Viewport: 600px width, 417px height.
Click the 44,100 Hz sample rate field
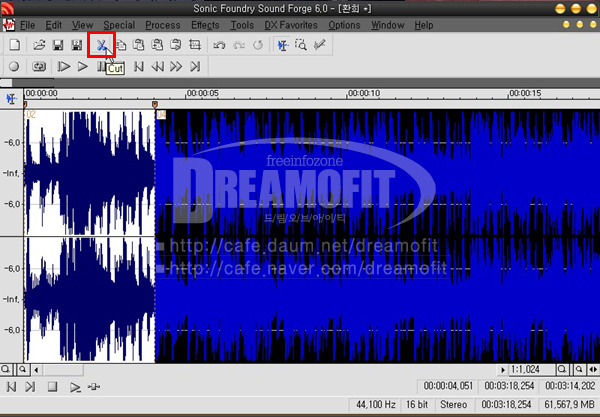click(375, 404)
